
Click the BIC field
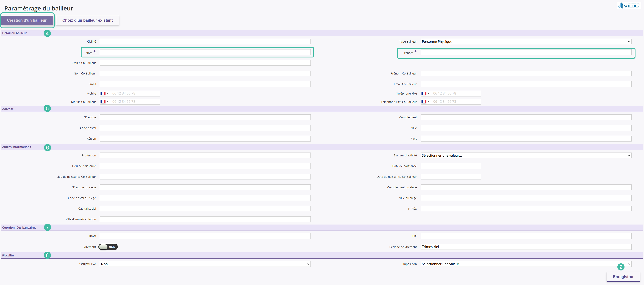[526, 236]
